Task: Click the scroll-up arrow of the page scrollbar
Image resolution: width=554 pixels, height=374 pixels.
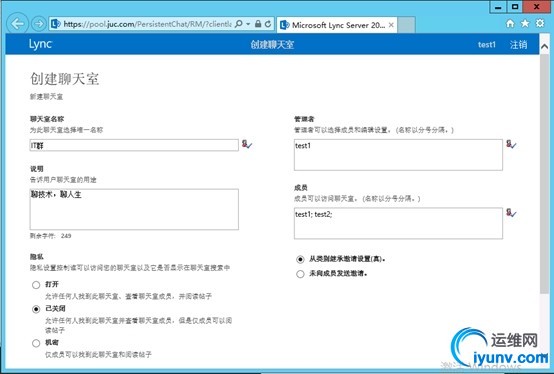Action: (x=544, y=46)
